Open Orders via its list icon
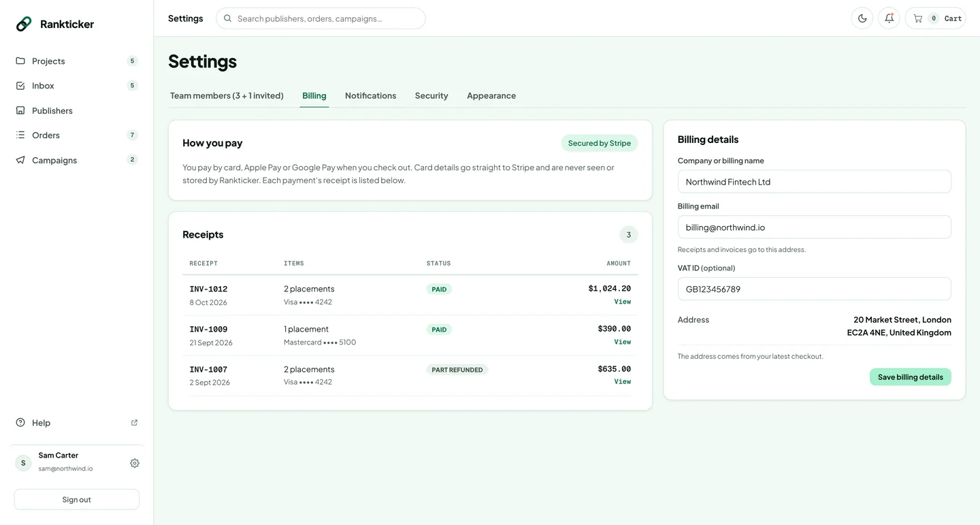The image size is (980, 525). tap(20, 135)
